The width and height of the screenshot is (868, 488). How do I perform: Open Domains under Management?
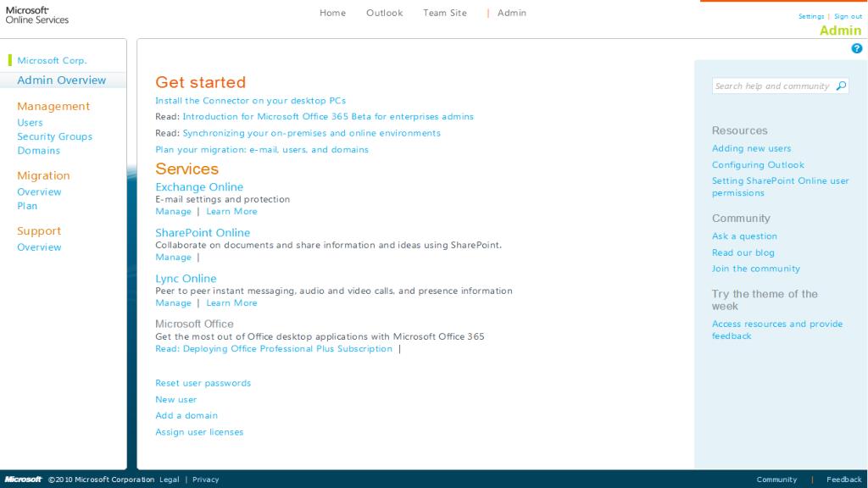39,151
